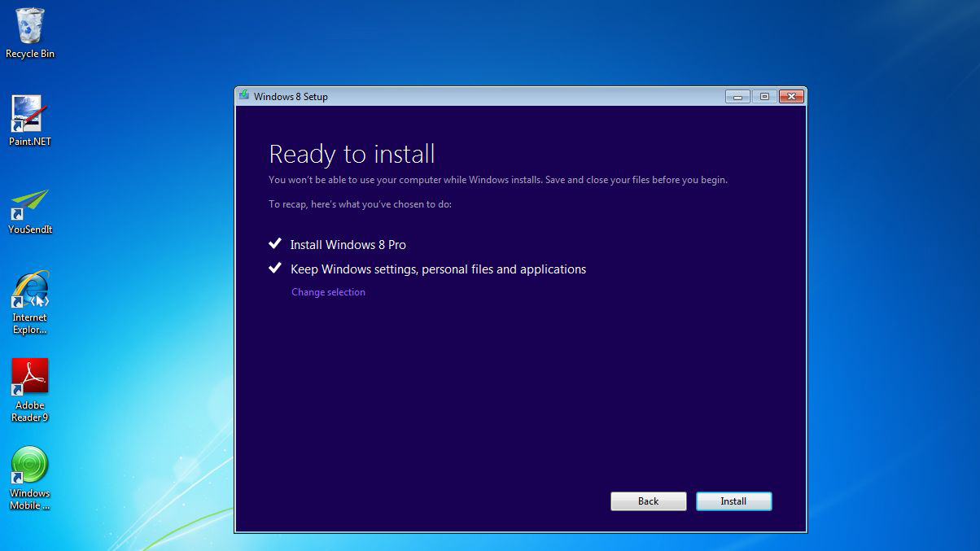Minimize the Windows 8 Setup window
980x551 pixels.
pos(737,97)
